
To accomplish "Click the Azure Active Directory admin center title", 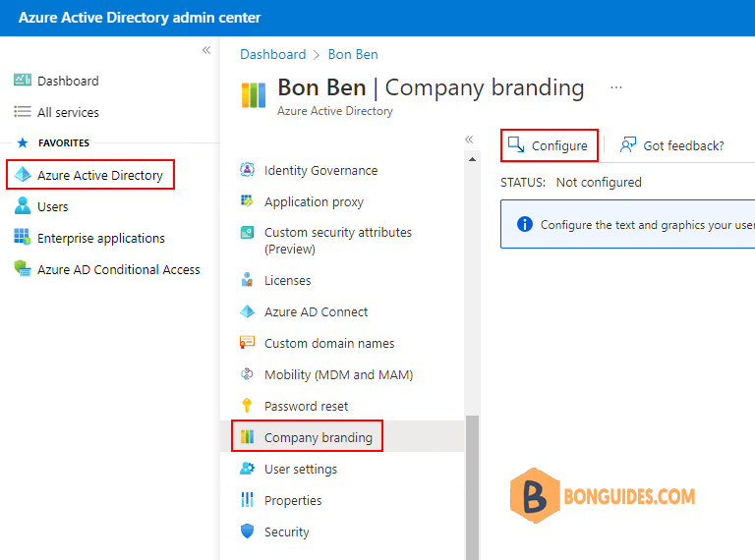I will (x=140, y=18).
